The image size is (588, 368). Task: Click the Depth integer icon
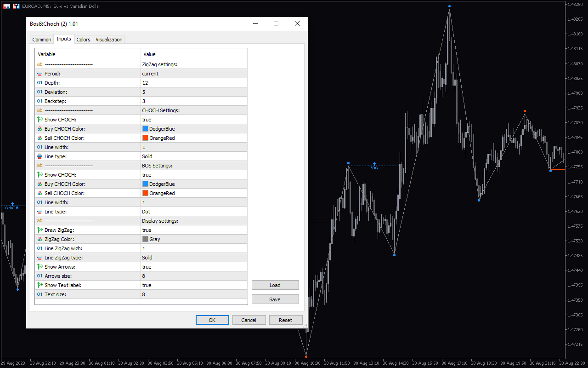click(40, 83)
